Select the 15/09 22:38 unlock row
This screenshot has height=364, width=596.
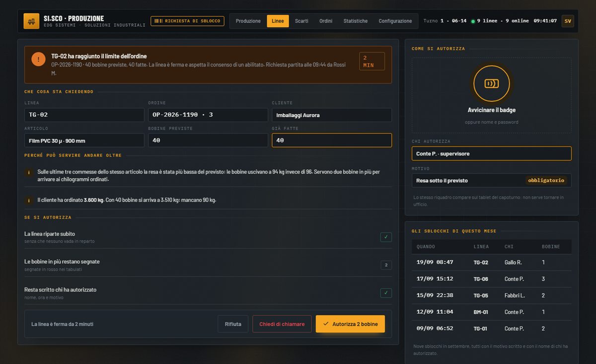(492, 295)
